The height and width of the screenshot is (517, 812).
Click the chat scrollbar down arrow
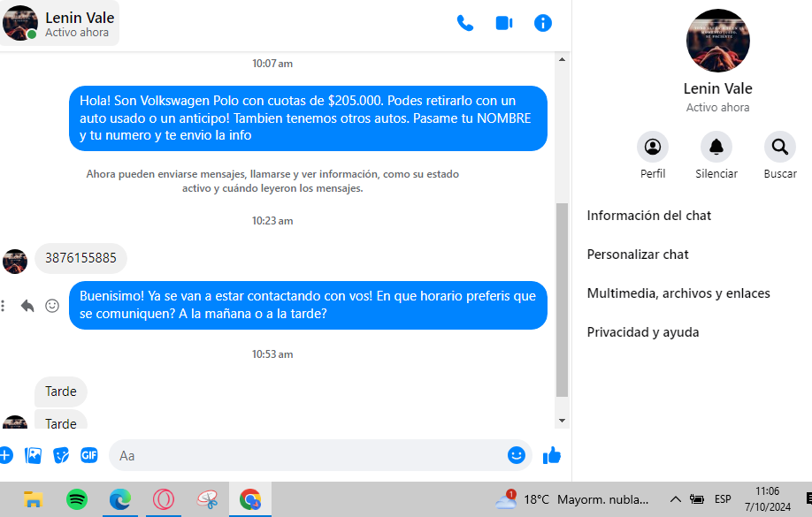[562, 421]
